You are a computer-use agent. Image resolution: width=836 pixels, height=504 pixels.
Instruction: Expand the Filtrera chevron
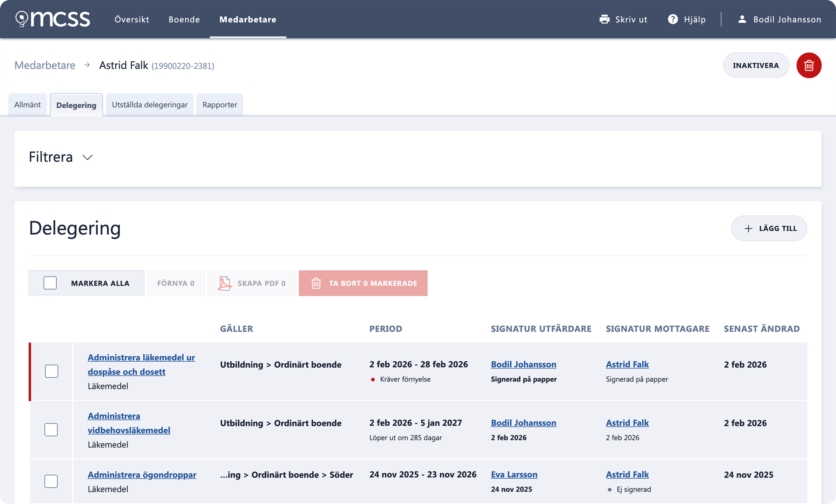(x=87, y=157)
